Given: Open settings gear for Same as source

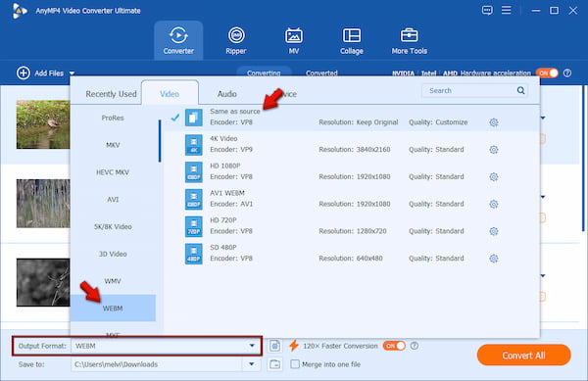Looking at the screenshot, I should coord(494,122).
